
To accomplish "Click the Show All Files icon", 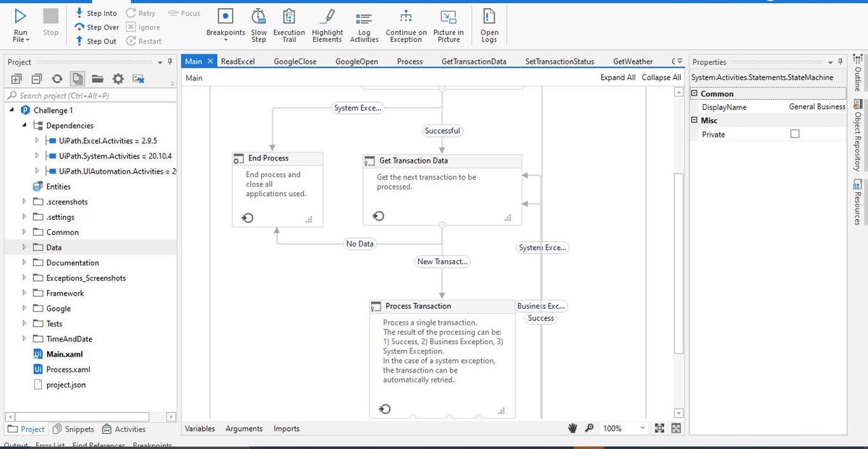I will (x=77, y=79).
